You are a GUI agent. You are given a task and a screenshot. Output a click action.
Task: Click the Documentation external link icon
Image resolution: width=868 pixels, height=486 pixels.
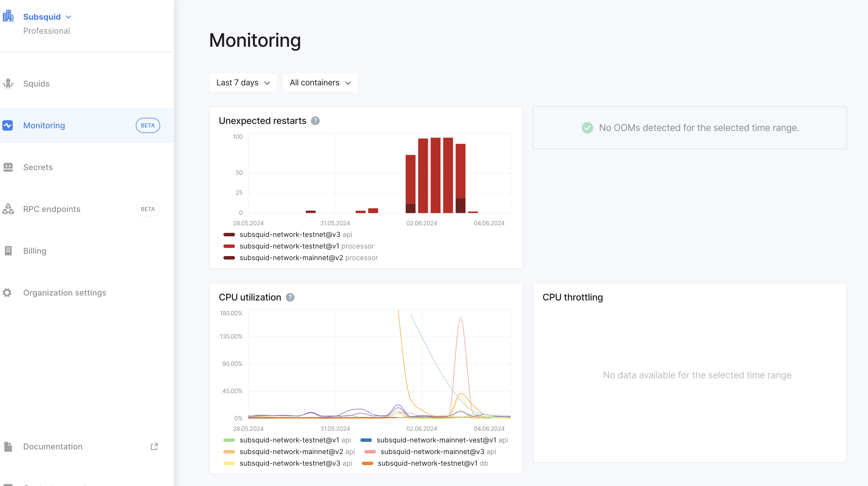pos(154,447)
